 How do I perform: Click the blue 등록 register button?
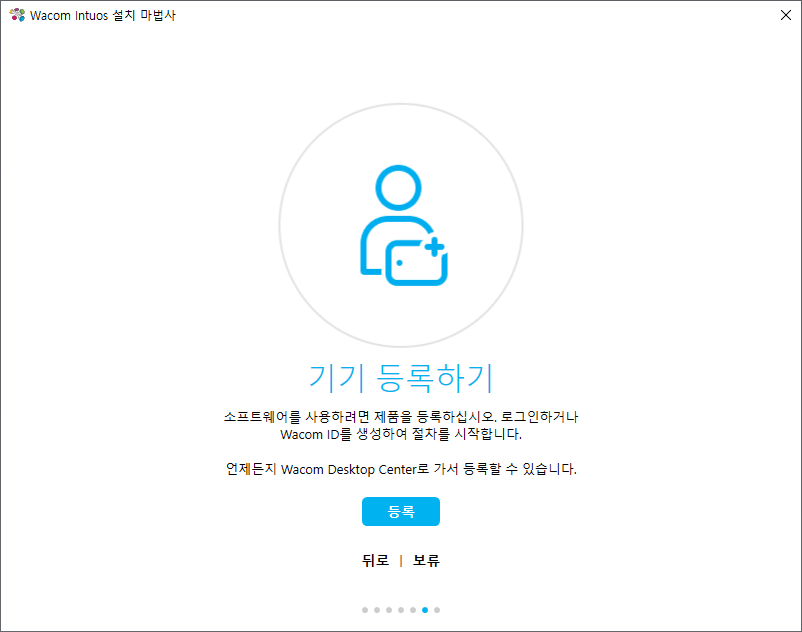[x=400, y=511]
